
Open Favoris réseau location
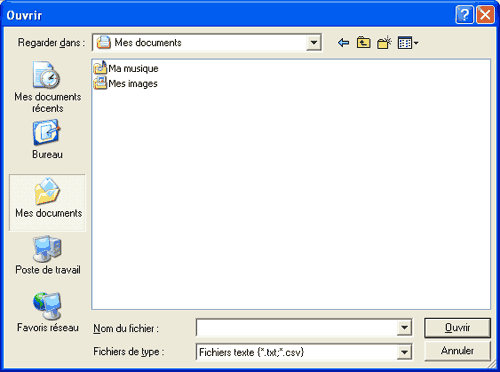click(48, 312)
